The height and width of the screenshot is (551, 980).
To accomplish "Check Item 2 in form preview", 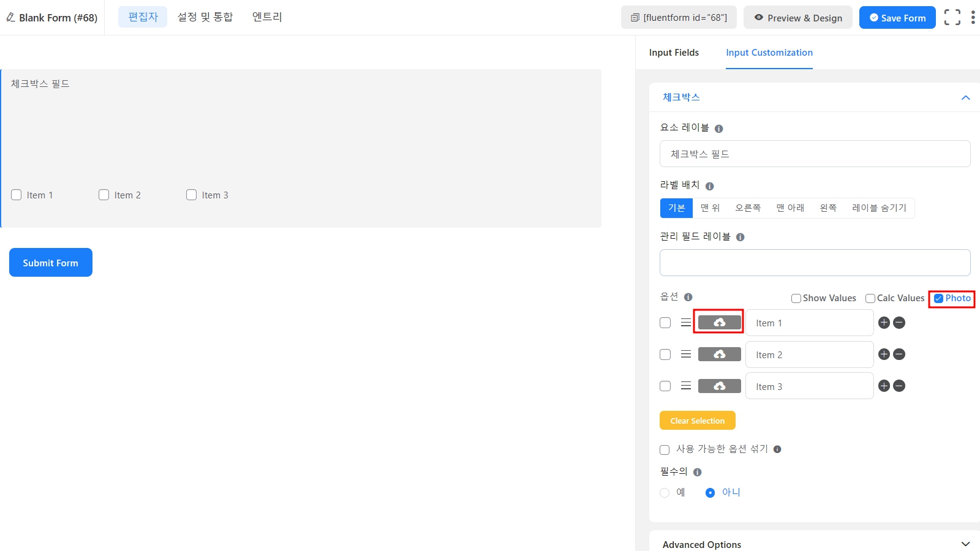I will pos(104,195).
